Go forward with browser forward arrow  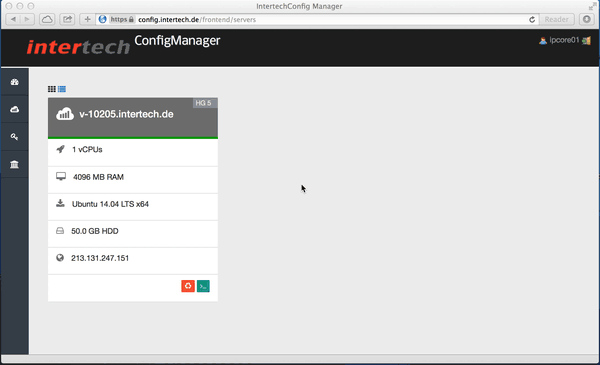click(27, 19)
